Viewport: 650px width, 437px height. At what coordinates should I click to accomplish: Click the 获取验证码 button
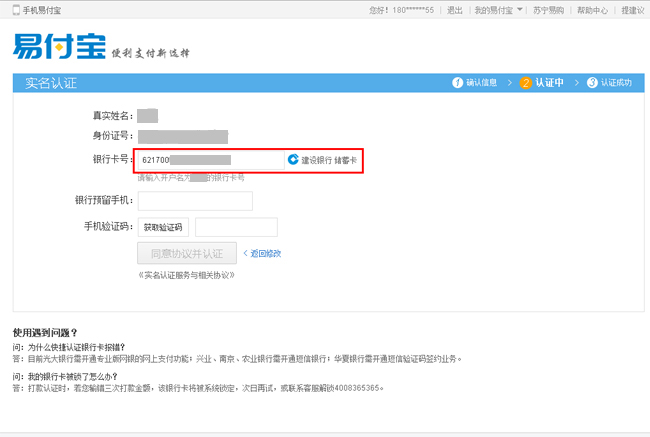click(x=163, y=227)
